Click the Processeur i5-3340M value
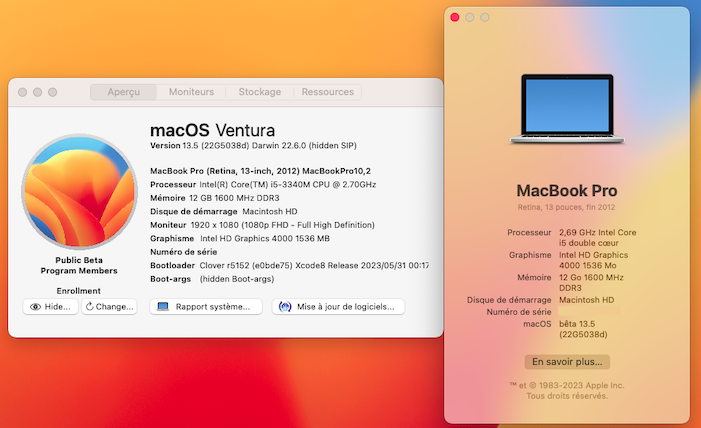This screenshot has width=701, height=428. pyautogui.click(x=287, y=184)
